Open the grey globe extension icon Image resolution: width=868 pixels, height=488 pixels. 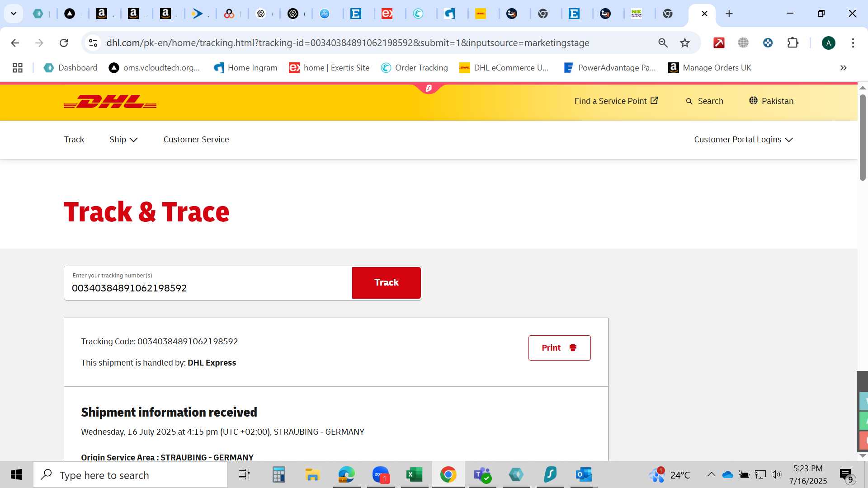pos(743,43)
